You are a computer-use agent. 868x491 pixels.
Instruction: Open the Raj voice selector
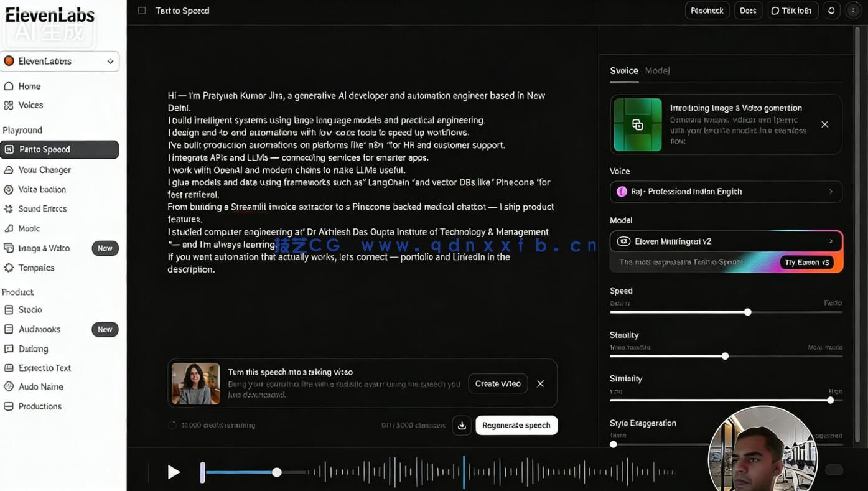click(726, 192)
